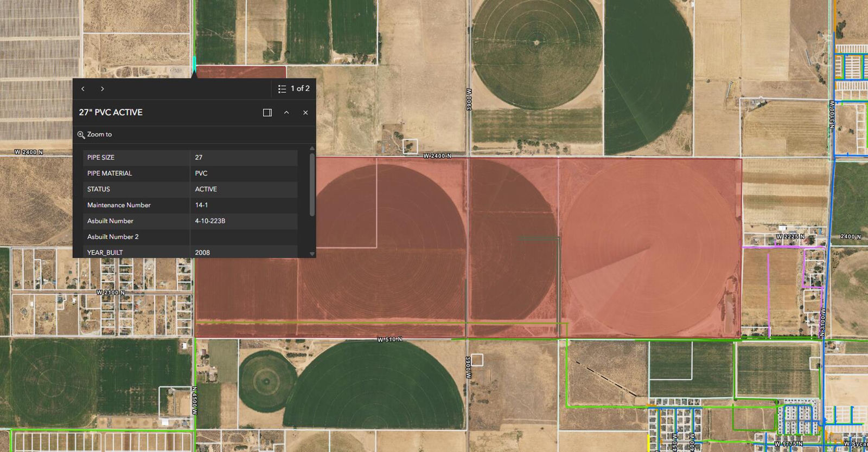Viewport: 868px width, 452px height.
Task: Select the PIPE SIZE field label
Action: click(101, 158)
